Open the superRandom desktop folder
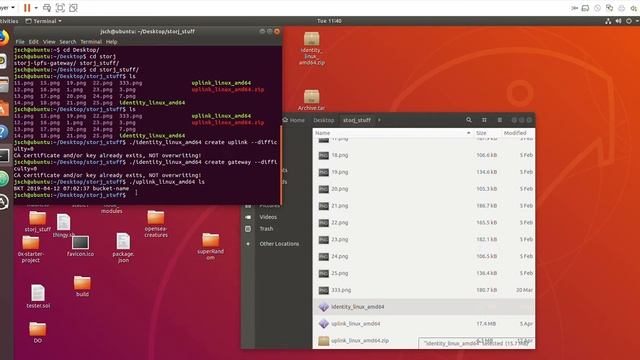The width and height of the screenshot is (640, 360). [x=210, y=246]
